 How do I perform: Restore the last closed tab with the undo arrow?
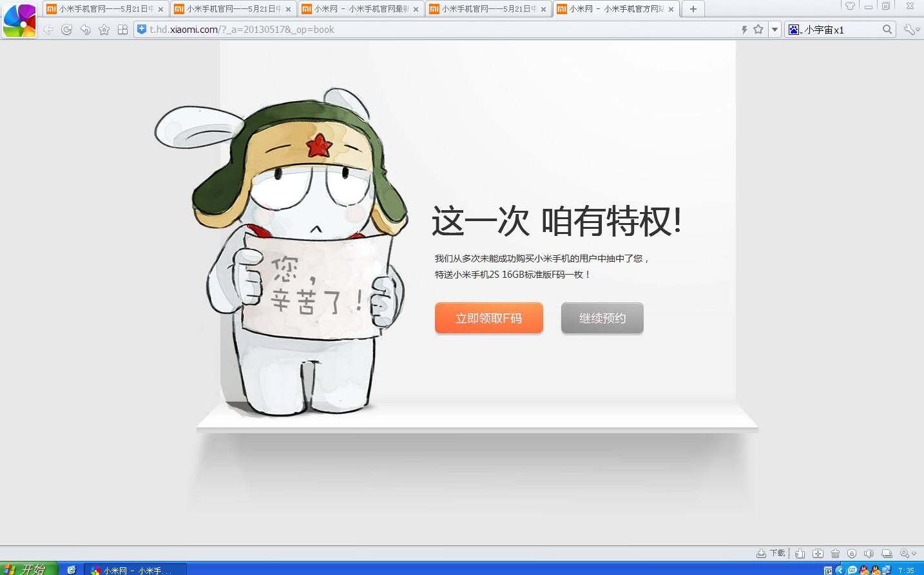point(85,30)
